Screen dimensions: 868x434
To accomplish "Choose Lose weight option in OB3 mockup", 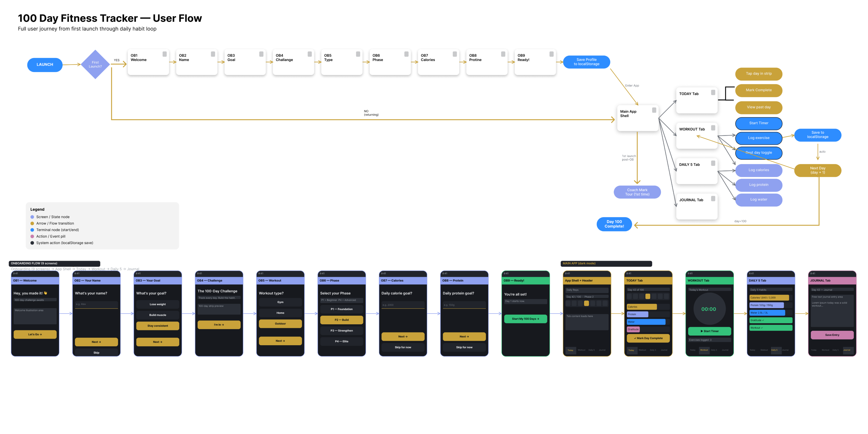I will pos(158,304).
